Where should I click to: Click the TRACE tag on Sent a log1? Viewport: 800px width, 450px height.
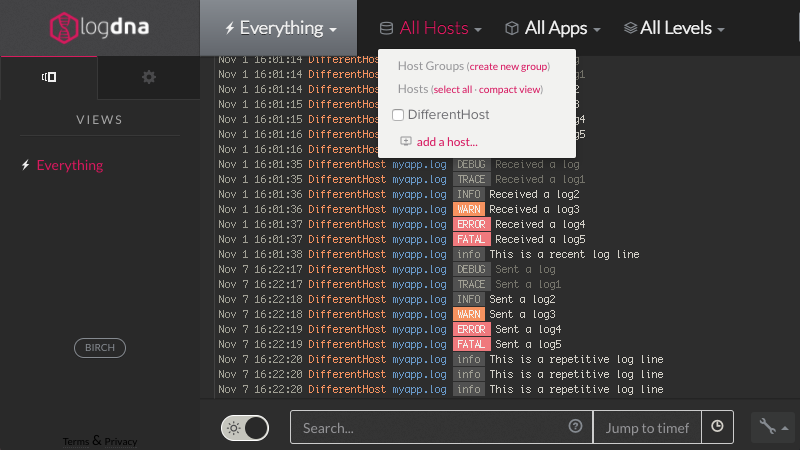[x=471, y=284]
